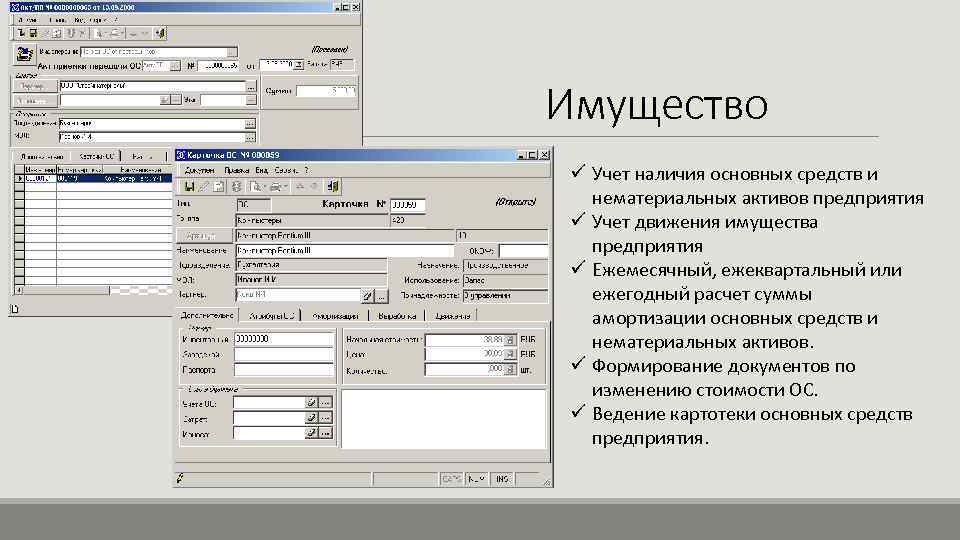Open calculator on Начальная стоимость field
Image resolution: width=960 pixels, height=540 pixels.
(510, 340)
